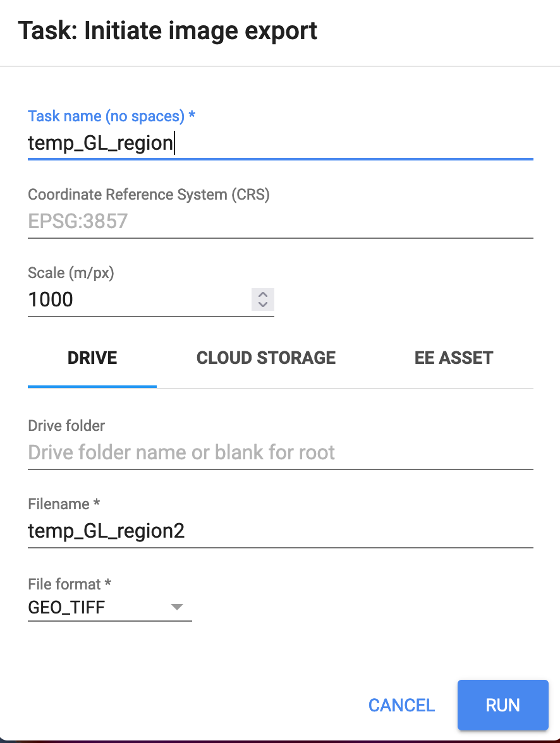This screenshot has width=560, height=743.
Task: Decrease scale with the down stepper arrow
Action: 263,305
